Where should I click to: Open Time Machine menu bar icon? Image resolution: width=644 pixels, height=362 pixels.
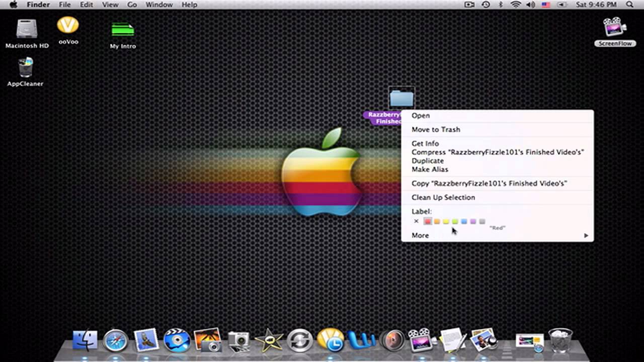(486, 5)
